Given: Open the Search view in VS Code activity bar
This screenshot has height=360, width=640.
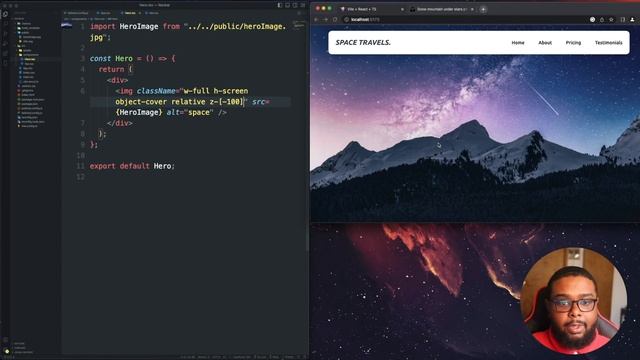Looking at the screenshot, I should 5,24.
